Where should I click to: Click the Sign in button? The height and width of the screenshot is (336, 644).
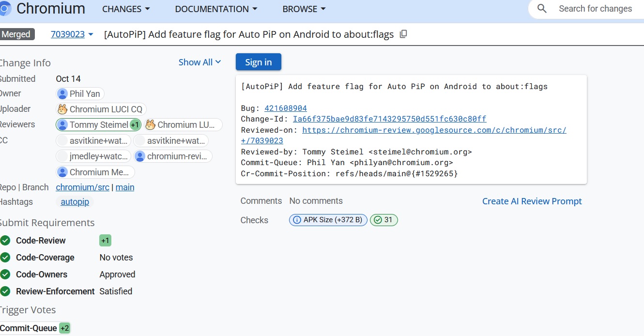coord(258,62)
